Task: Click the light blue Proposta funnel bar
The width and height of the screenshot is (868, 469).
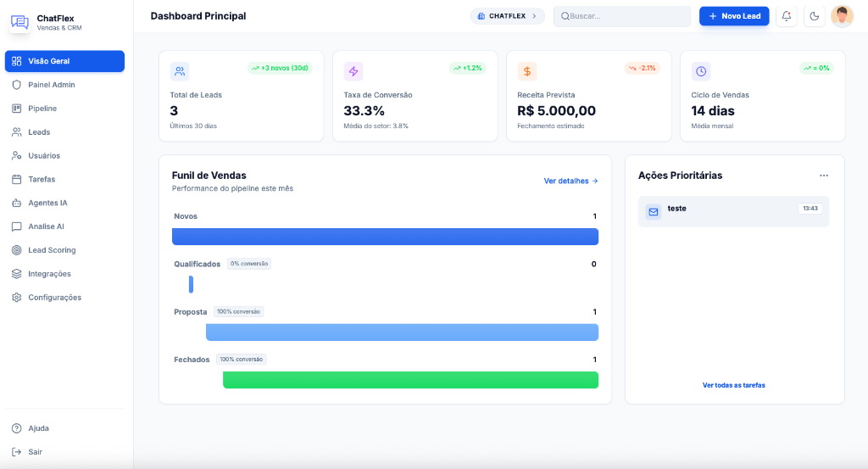Action: [x=402, y=332]
